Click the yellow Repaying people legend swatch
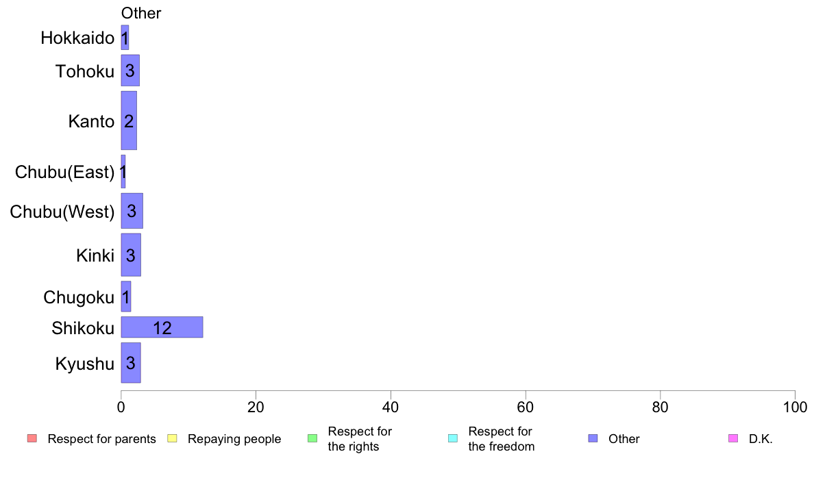 [173, 438]
